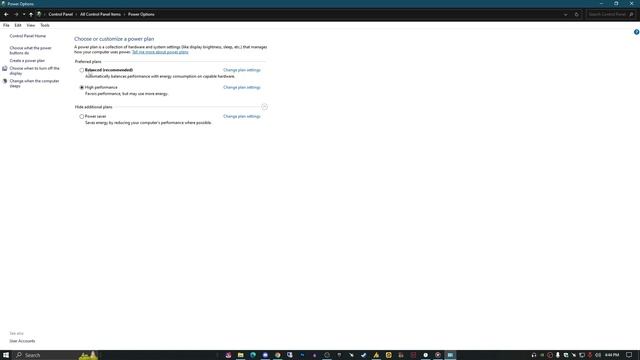The height and width of the screenshot is (360, 640).
Task: Select the Balanced (recommended) radio button
Action: [x=82, y=70]
